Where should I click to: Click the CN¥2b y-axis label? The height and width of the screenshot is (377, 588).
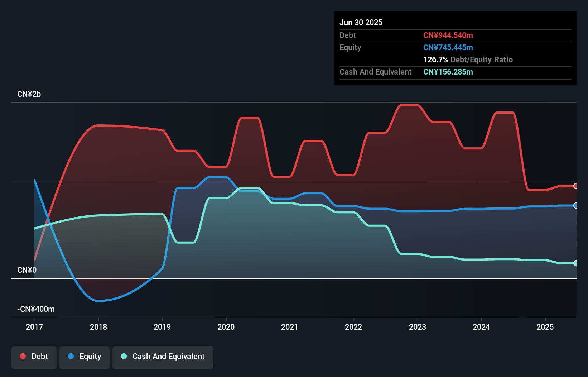pyautogui.click(x=29, y=94)
